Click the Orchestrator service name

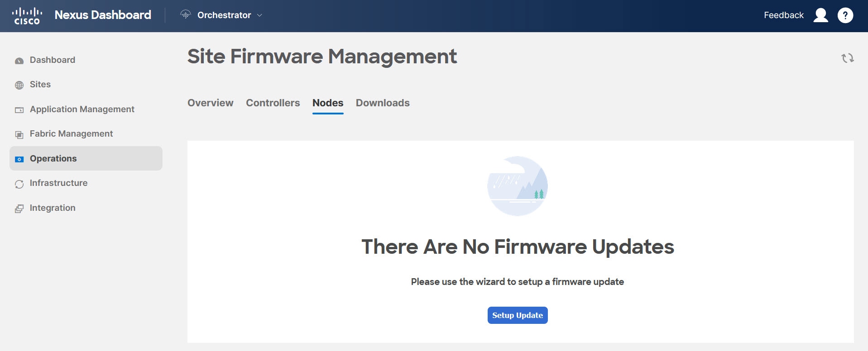click(x=224, y=15)
